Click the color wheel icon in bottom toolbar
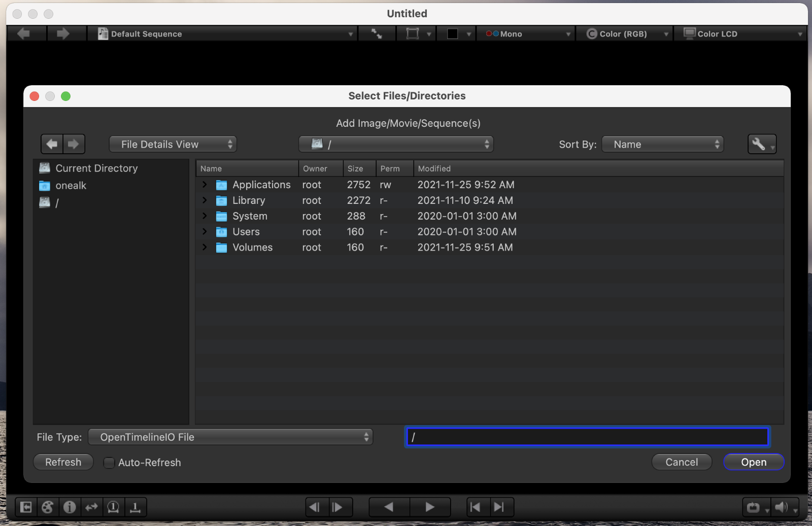This screenshot has width=812, height=526. click(48, 507)
